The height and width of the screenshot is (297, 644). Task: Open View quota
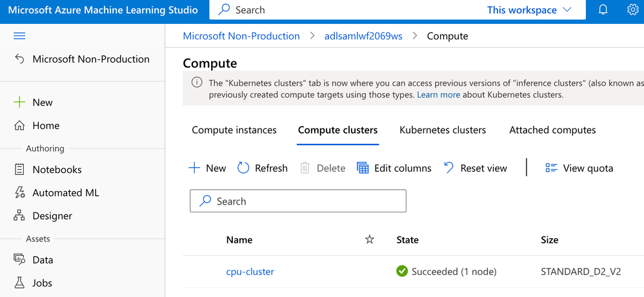coord(579,168)
